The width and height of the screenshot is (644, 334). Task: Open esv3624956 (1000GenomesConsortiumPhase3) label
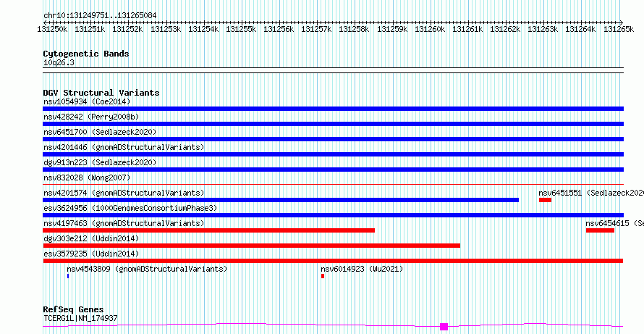click(x=130, y=208)
